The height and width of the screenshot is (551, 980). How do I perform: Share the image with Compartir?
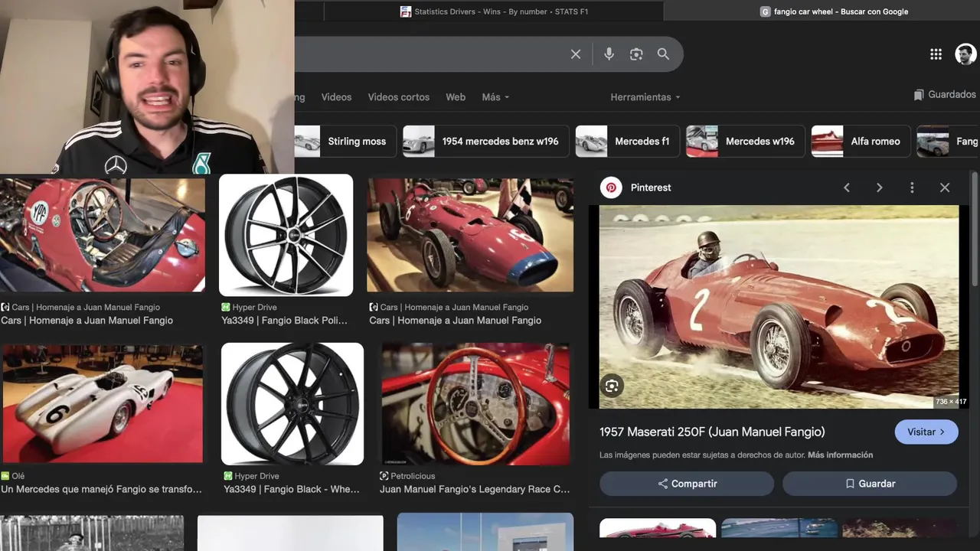(687, 484)
